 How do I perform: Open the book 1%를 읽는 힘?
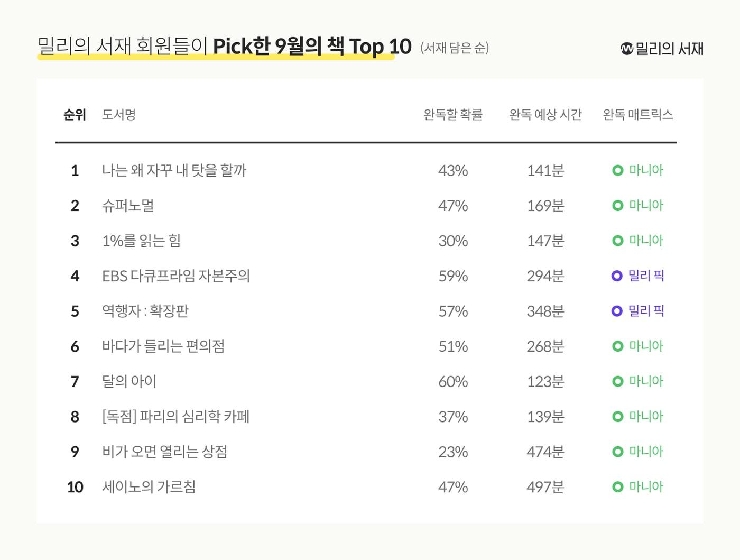(141, 241)
